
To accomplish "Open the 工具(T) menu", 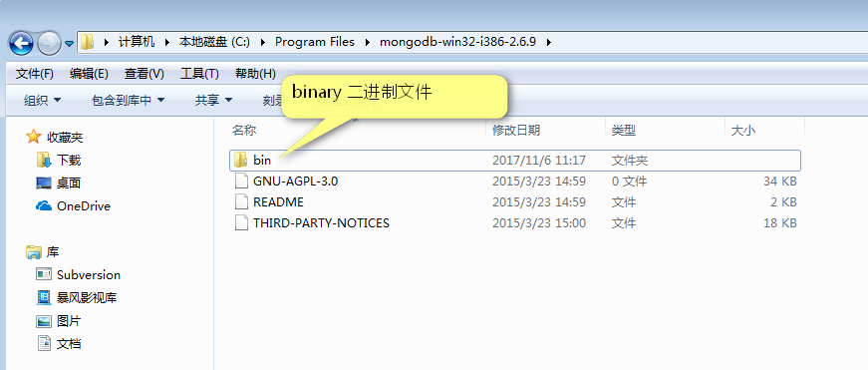I will click(199, 74).
